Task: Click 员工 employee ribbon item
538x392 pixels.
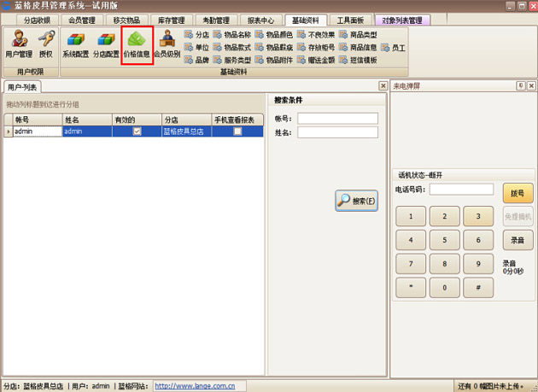Action: tap(393, 48)
